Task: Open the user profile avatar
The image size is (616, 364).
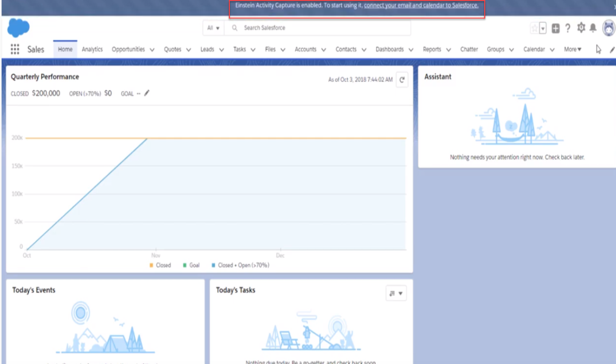Action: coord(608,28)
